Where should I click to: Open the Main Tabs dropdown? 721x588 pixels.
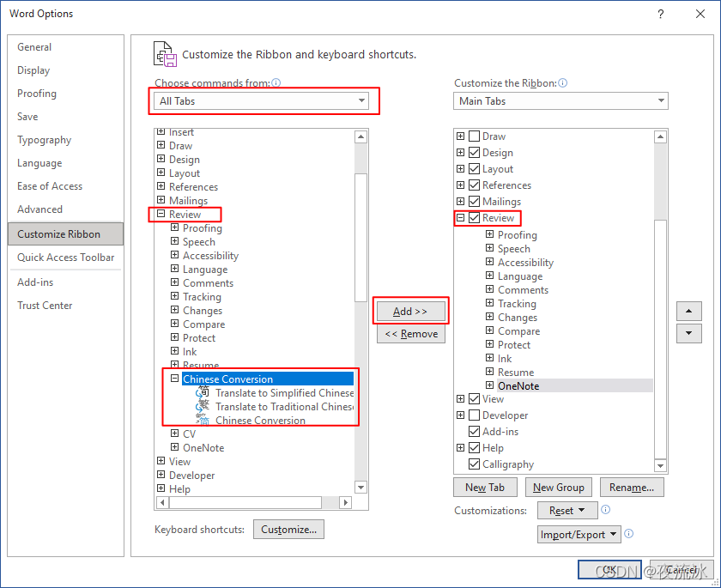coord(560,100)
